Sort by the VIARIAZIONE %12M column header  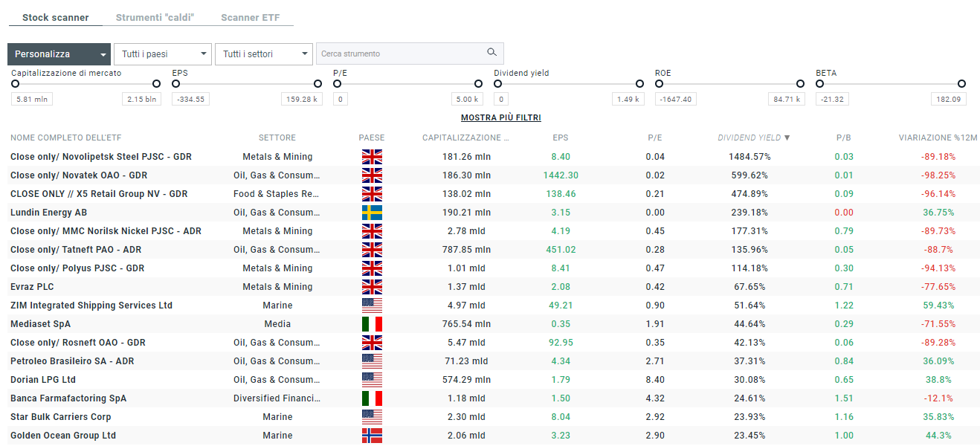coord(938,138)
